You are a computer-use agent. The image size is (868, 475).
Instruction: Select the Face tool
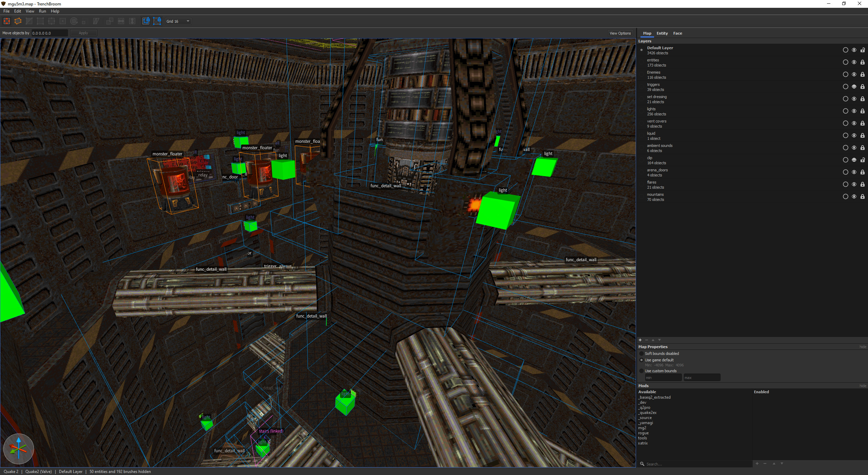(63, 21)
